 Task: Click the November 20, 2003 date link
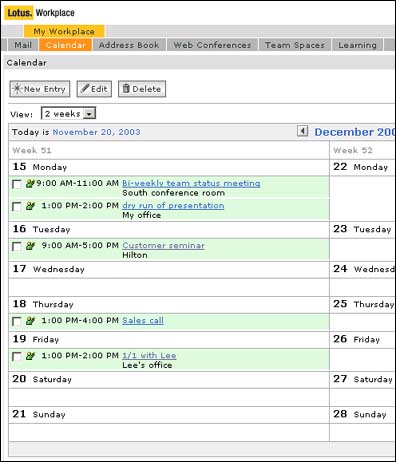pos(96,132)
